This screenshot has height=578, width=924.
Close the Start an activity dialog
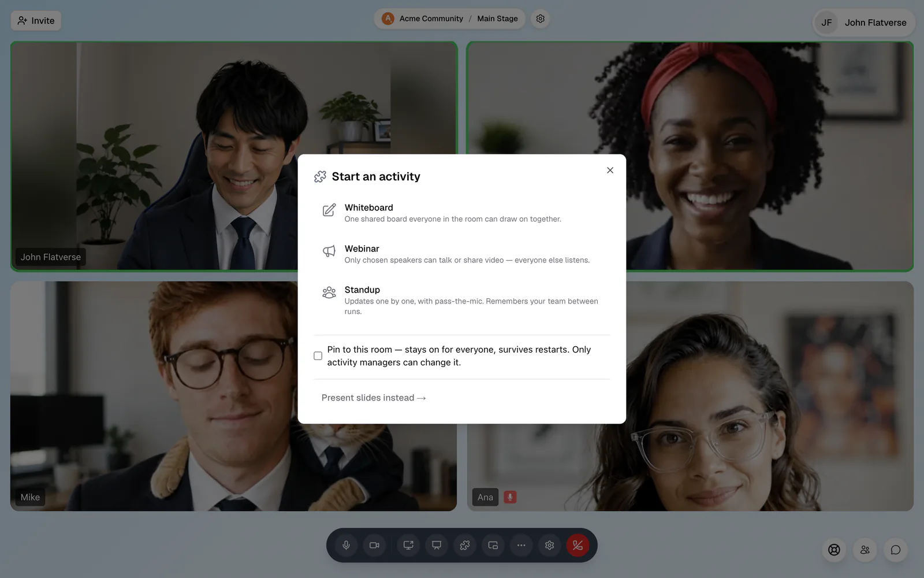click(x=610, y=170)
